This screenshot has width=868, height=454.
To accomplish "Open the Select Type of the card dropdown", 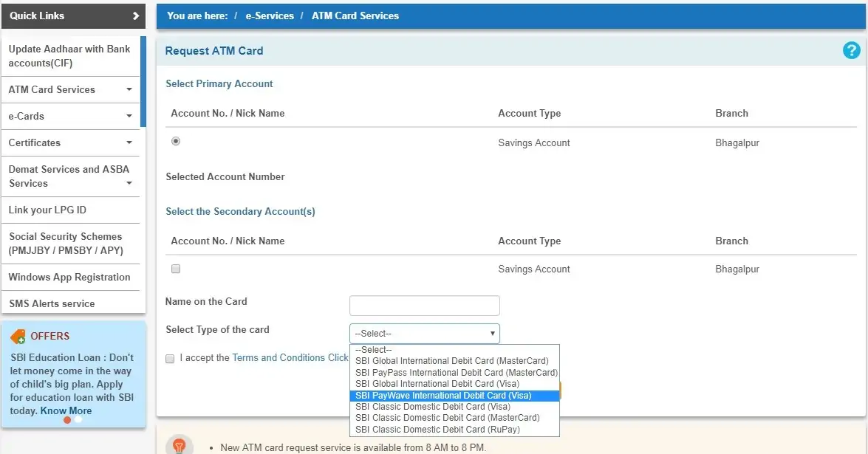I will click(x=425, y=334).
